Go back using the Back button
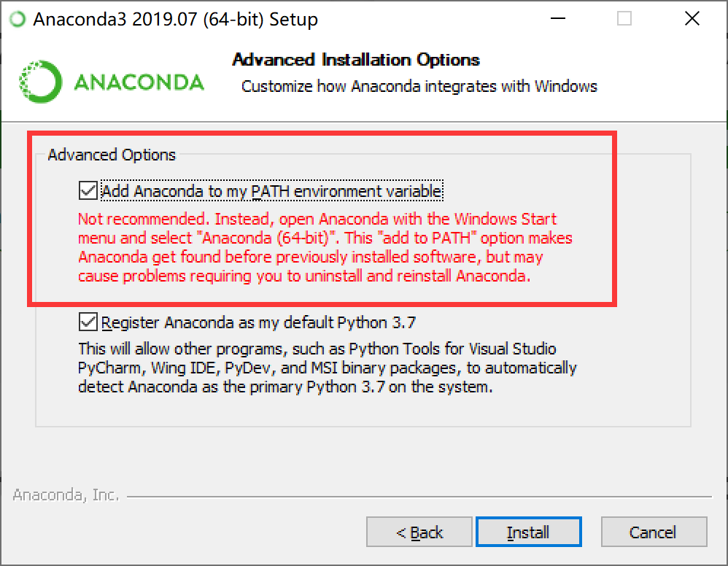Viewport: 728px width, 566px height. [x=419, y=532]
